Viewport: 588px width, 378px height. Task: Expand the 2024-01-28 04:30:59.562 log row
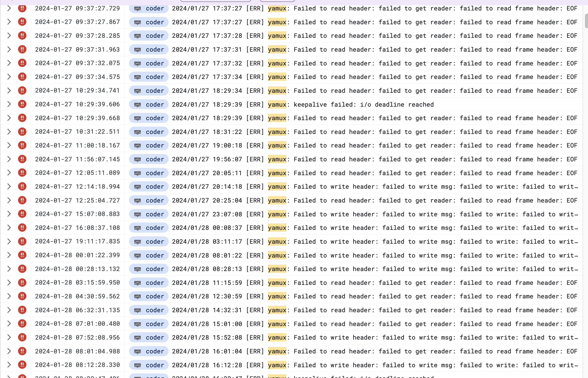point(9,296)
